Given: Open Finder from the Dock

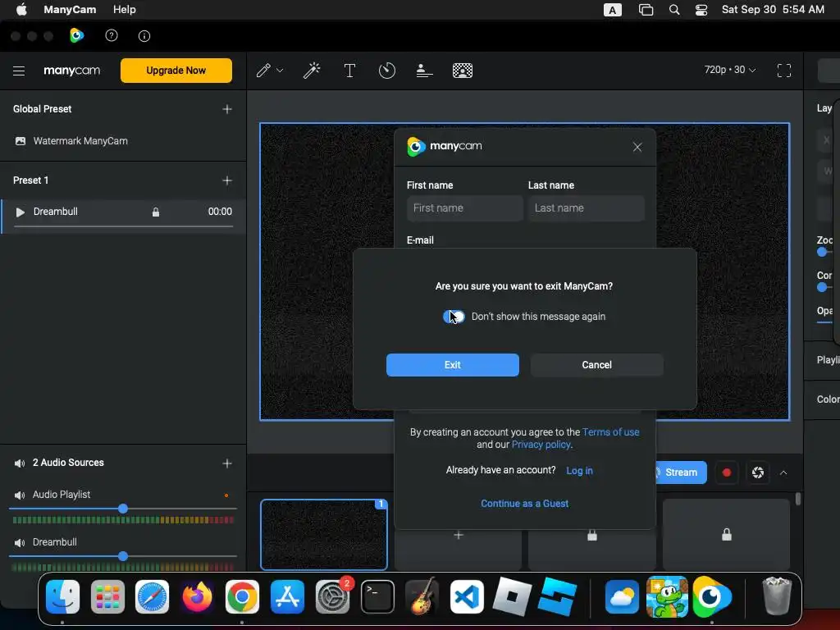Looking at the screenshot, I should [62, 596].
